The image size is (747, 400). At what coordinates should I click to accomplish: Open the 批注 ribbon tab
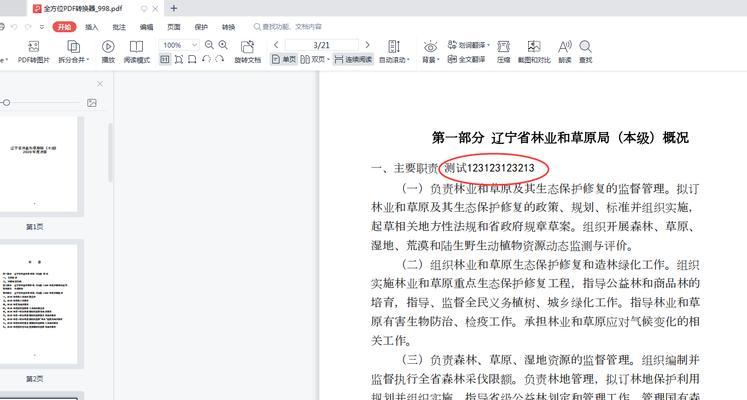(x=119, y=27)
